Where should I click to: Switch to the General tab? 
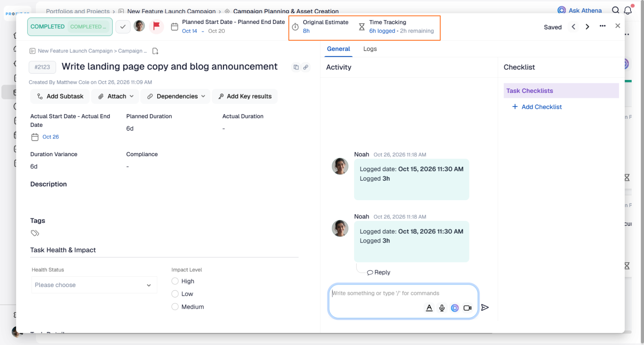click(x=338, y=49)
